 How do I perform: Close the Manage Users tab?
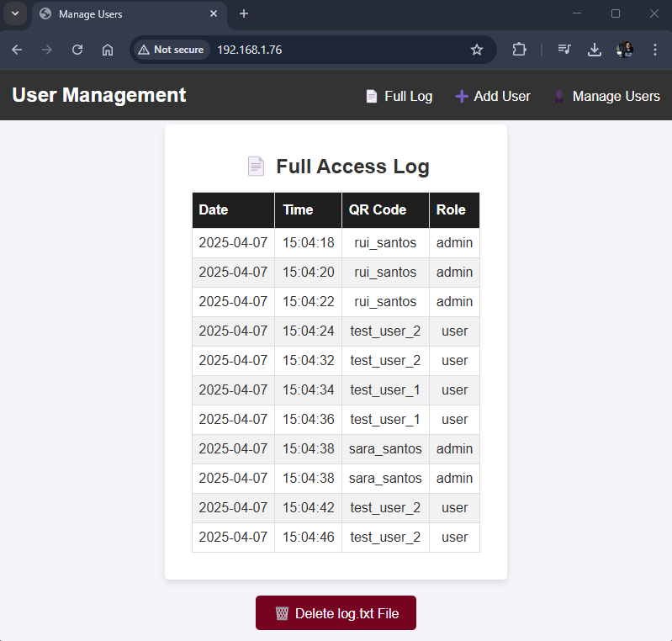(214, 13)
